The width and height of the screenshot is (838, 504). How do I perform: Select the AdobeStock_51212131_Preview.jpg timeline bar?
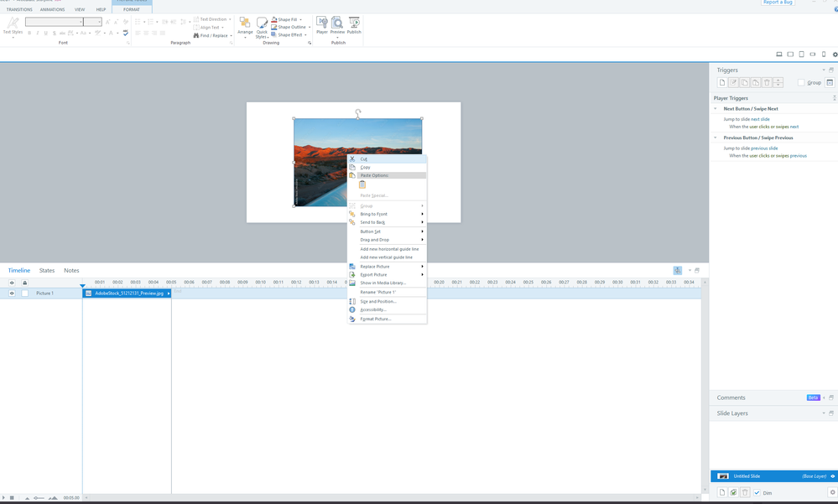[x=126, y=294]
